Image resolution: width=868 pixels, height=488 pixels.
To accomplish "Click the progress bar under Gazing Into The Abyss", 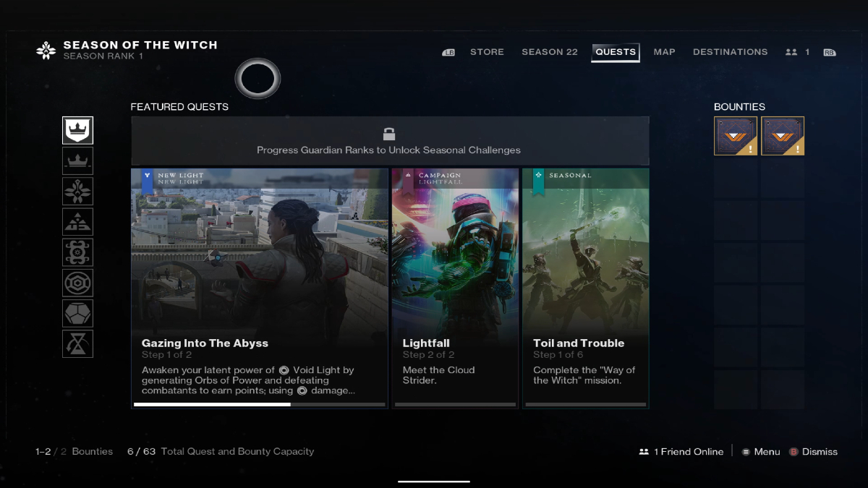I will (x=259, y=404).
